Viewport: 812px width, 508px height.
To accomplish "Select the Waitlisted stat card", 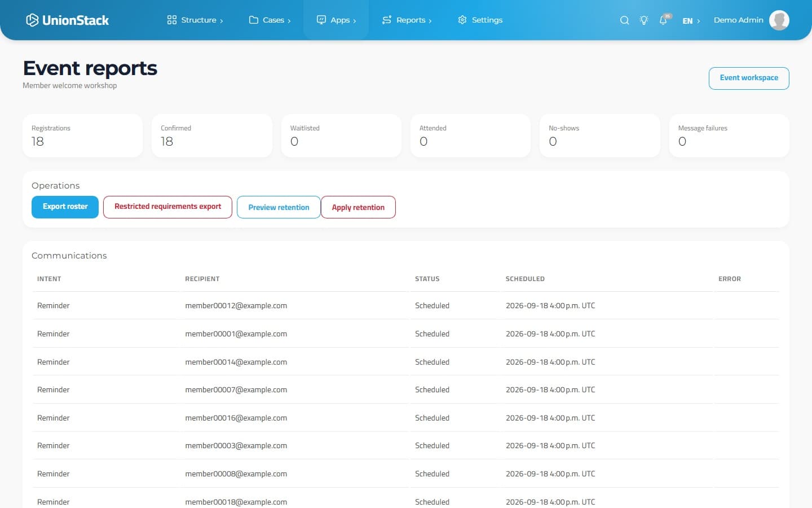I will pyautogui.click(x=341, y=135).
